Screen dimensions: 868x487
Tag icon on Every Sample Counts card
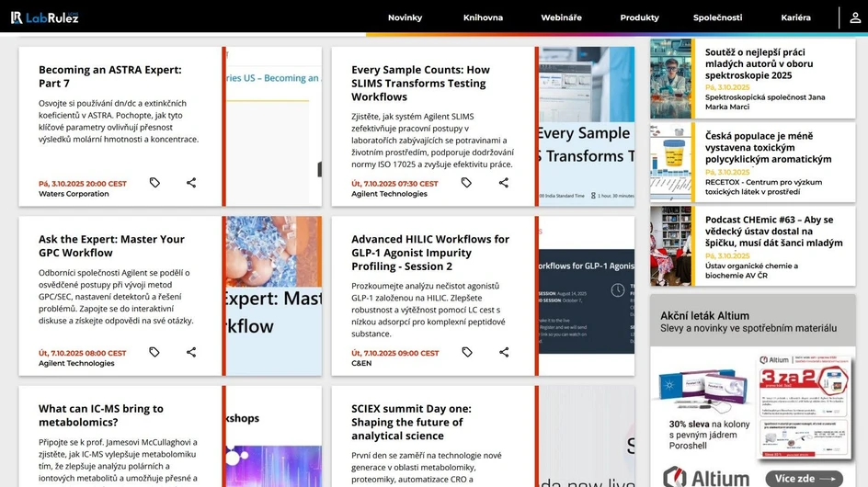click(467, 183)
